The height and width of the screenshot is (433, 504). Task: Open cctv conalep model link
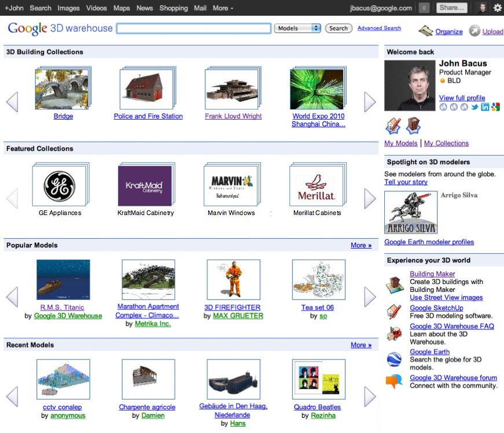(62, 408)
